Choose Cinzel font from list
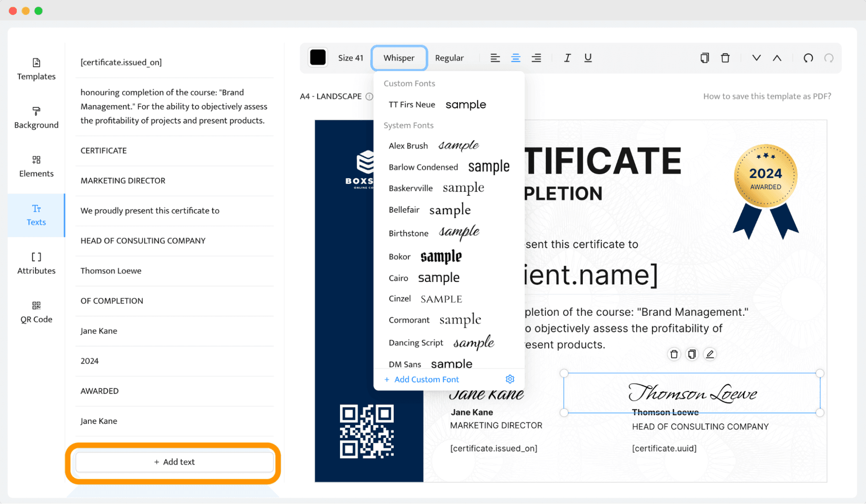Image resolution: width=866 pixels, height=504 pixels. pyautogui.click(x=449, y=298)
